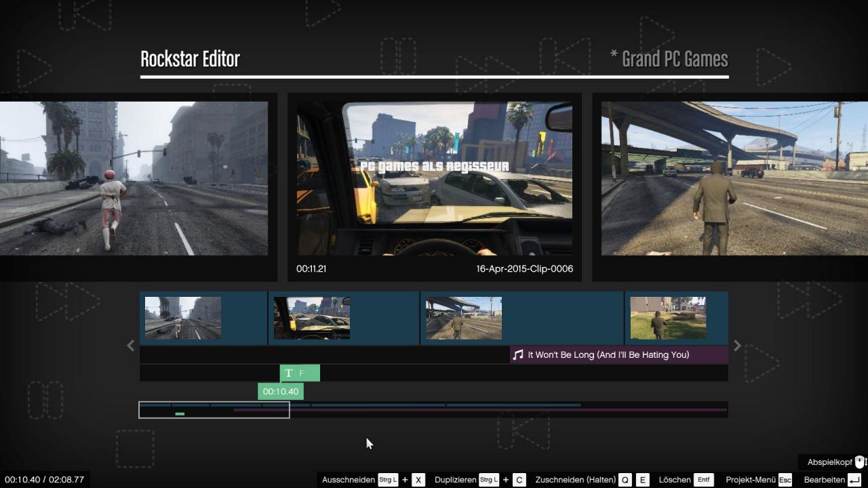Select the second timeline clip showing car interior
The image size is (868, 488).
click(344, 318)
